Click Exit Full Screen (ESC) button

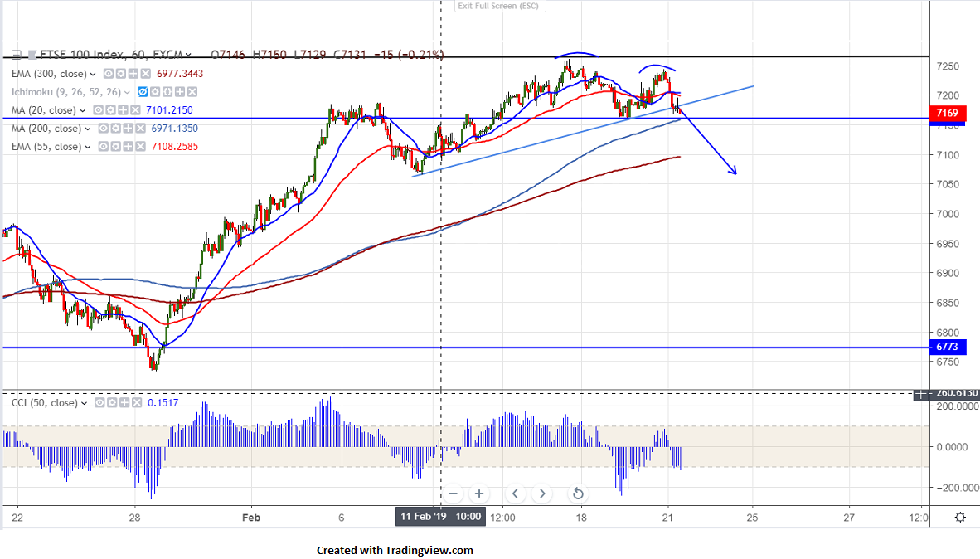pyautogui.click(x=498, y=6)
